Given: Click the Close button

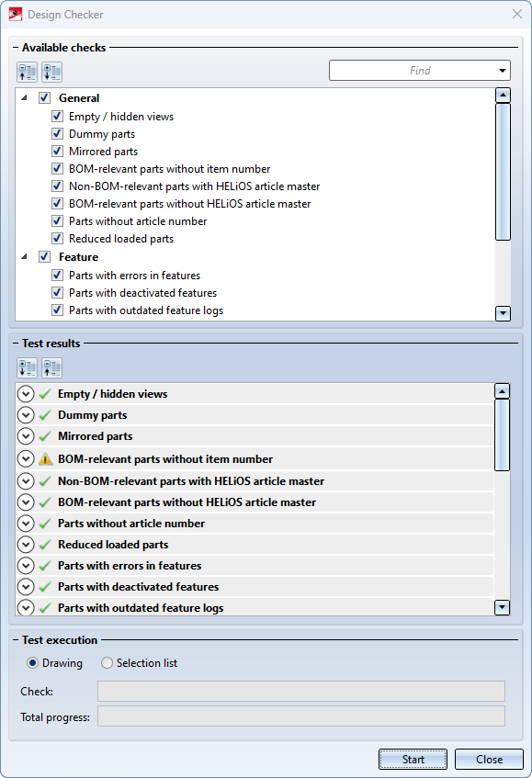Looking at the screenshot, I should (x=489, y=759).
